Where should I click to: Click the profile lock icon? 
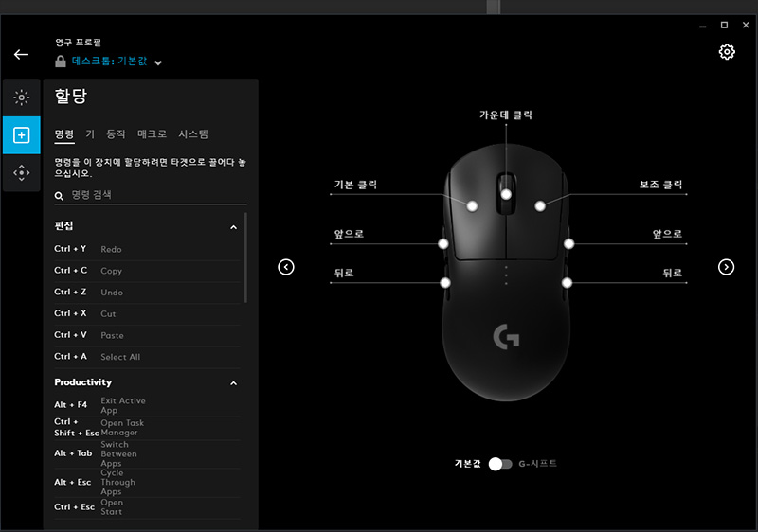click(x=61, y=62)
